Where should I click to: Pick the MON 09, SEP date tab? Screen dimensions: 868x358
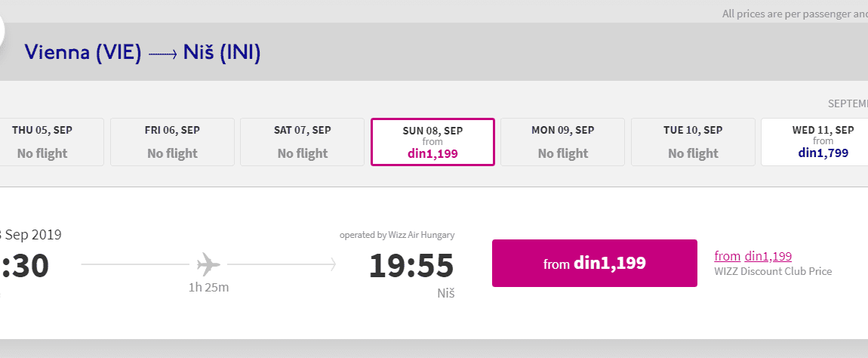click(562, 142)
